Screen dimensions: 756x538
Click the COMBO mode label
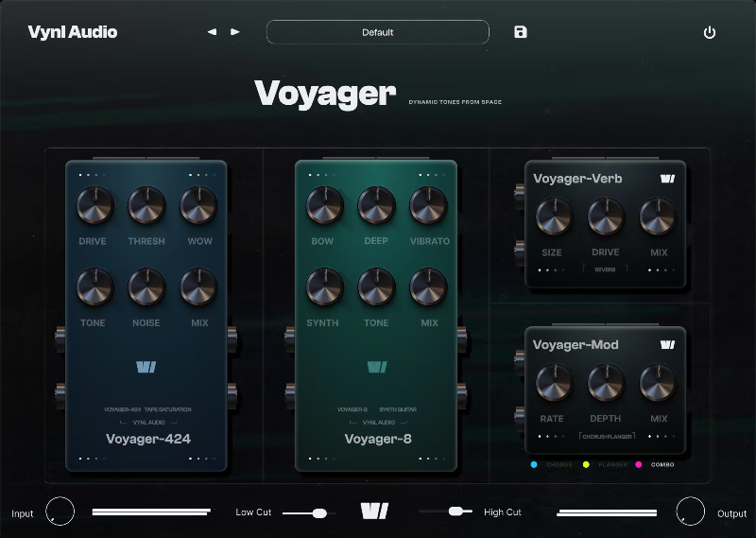[x=662, y=464]
